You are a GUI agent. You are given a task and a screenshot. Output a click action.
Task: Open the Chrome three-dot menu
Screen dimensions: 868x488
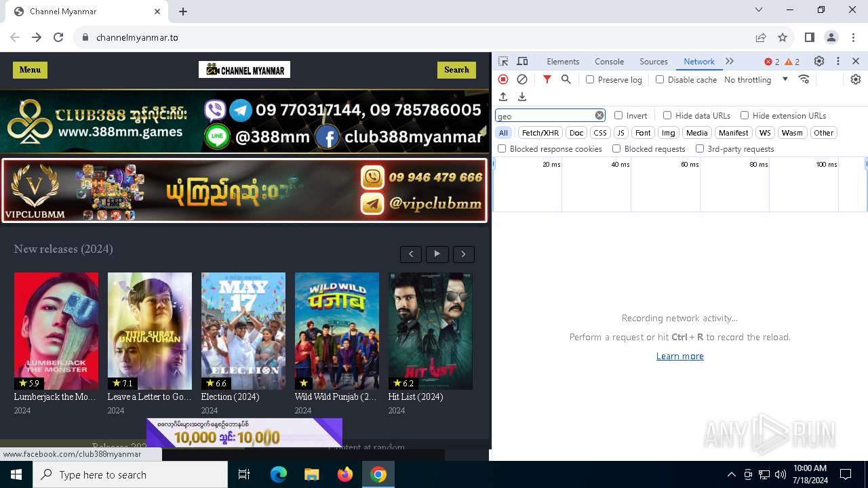(853, 37)
